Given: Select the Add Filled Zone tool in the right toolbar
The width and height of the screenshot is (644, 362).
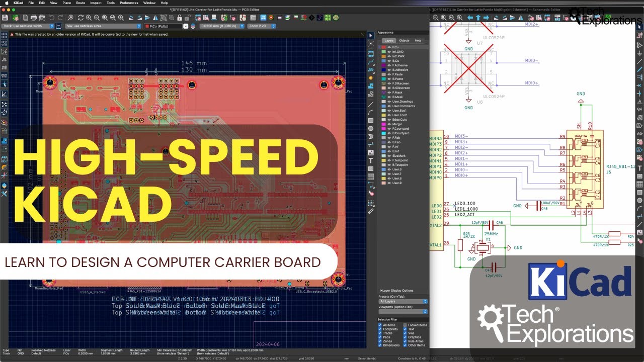Looking at the screenshot, I should (x=371, y=85).
